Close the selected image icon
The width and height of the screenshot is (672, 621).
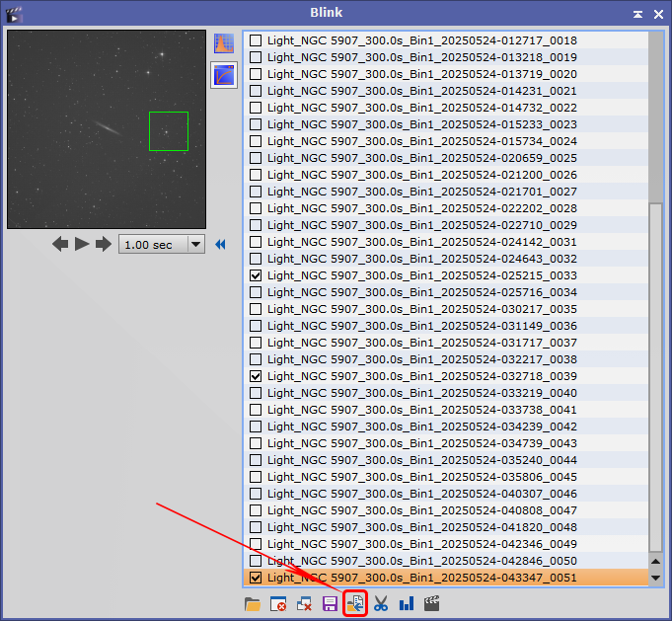(278, 604)
